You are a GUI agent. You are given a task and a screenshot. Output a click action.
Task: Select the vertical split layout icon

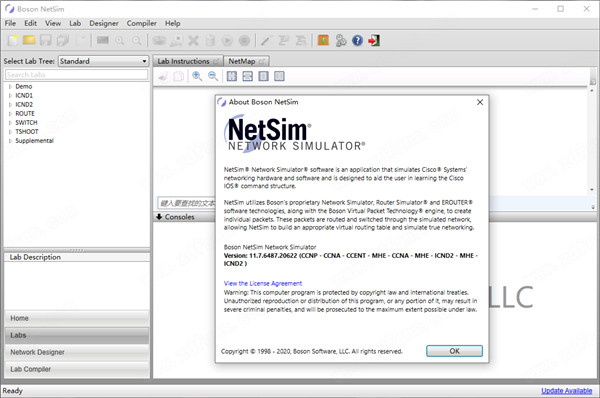279,76
